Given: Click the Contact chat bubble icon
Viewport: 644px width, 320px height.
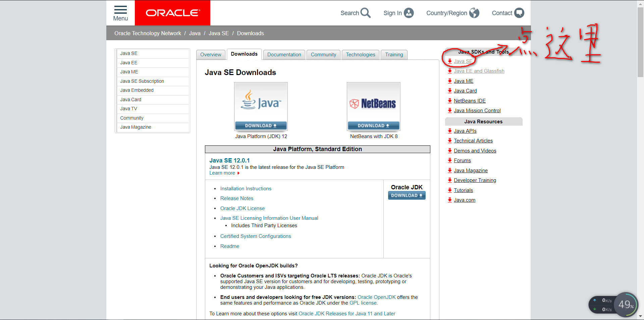Looking at the screenshot, I should 519,13.
